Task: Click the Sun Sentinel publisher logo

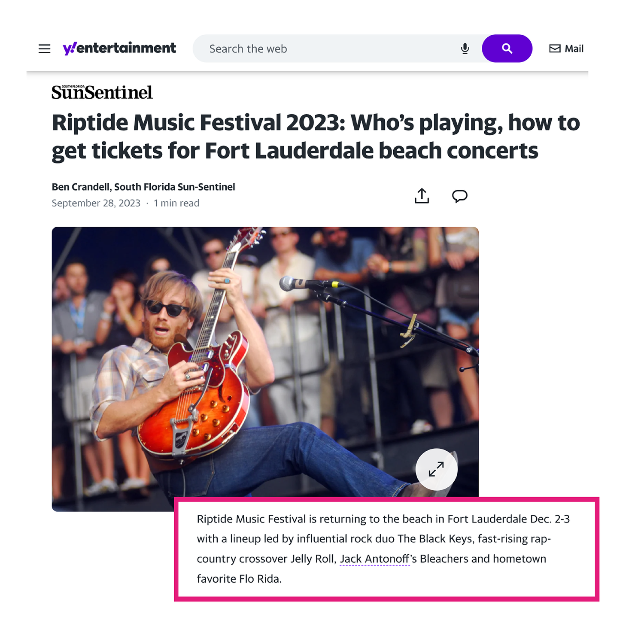Action: click(102, 92)
